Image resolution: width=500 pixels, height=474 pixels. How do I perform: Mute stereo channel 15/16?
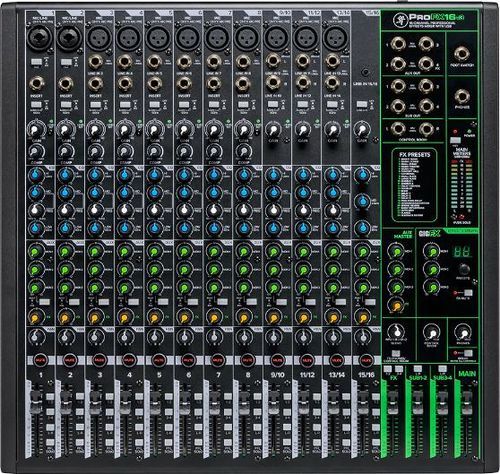(366, 360)
